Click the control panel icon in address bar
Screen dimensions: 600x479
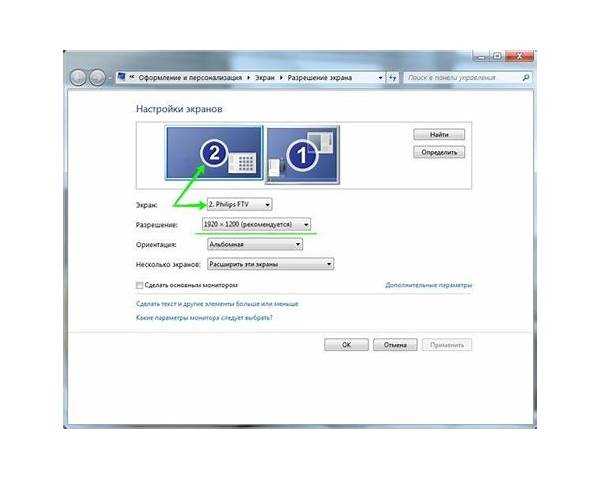pyautogui.click(x=122, y=77)
